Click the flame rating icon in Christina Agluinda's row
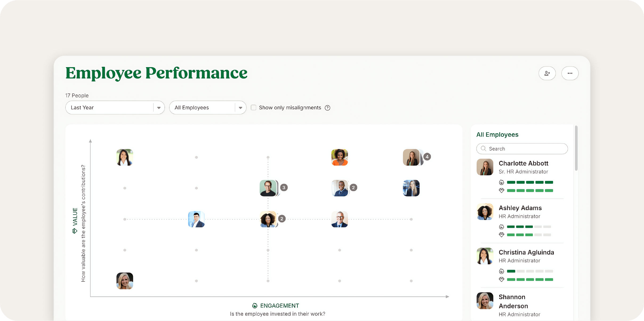644x321 pixels. tap(502, 271)
